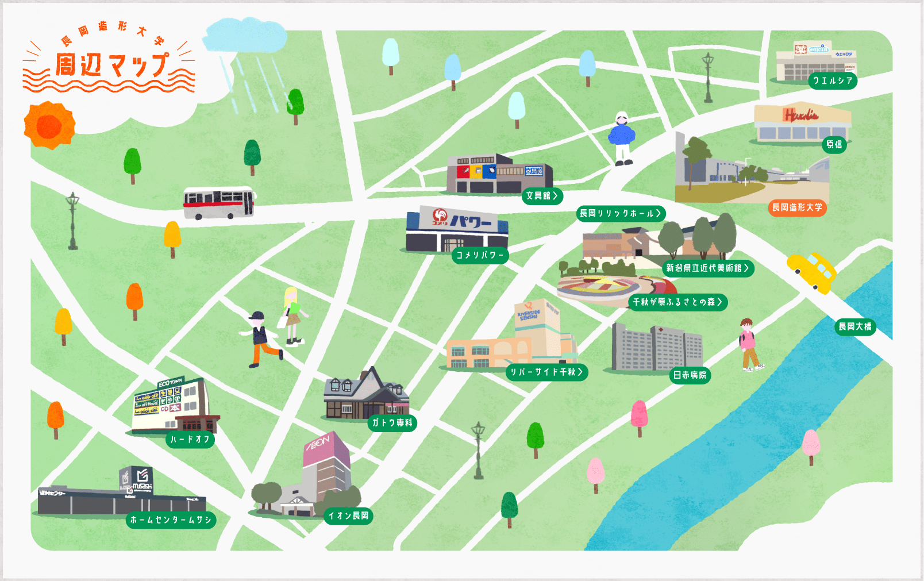Select the 長岡大橋 label
Image resolution: width=924 pixels, height=581 pixels.
pos(855,326)
